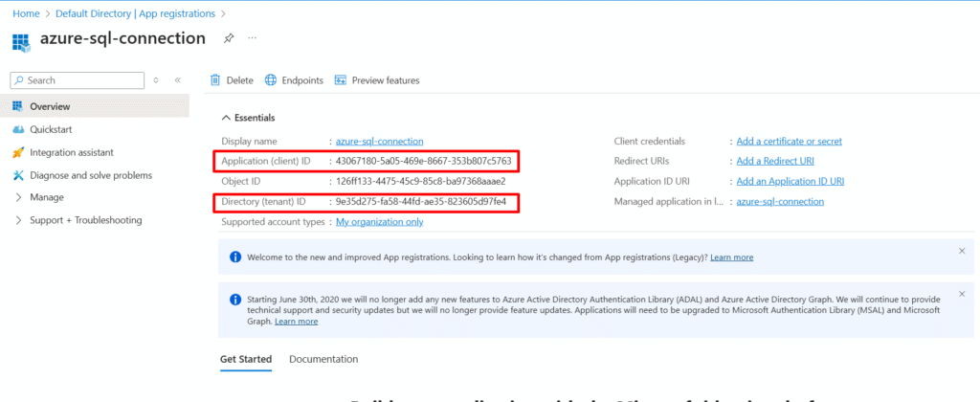
Task: Click Learn more in ADAL notice
Action: (297, 322)
